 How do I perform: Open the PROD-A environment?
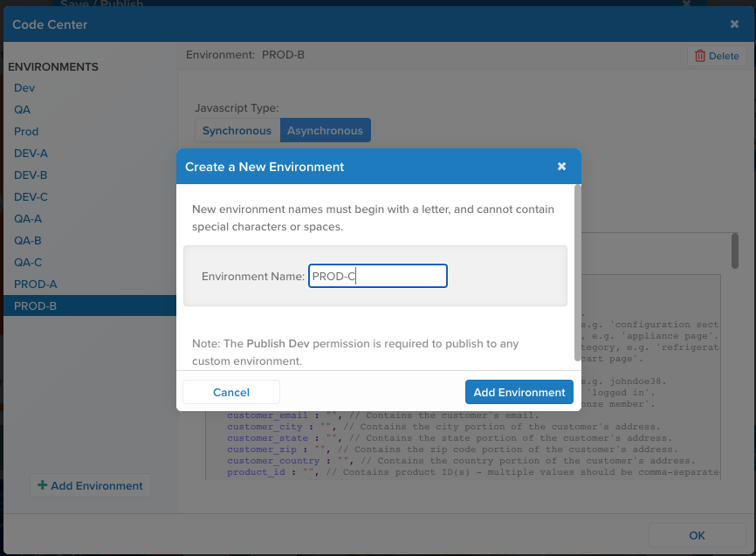[x=35, y=285]
